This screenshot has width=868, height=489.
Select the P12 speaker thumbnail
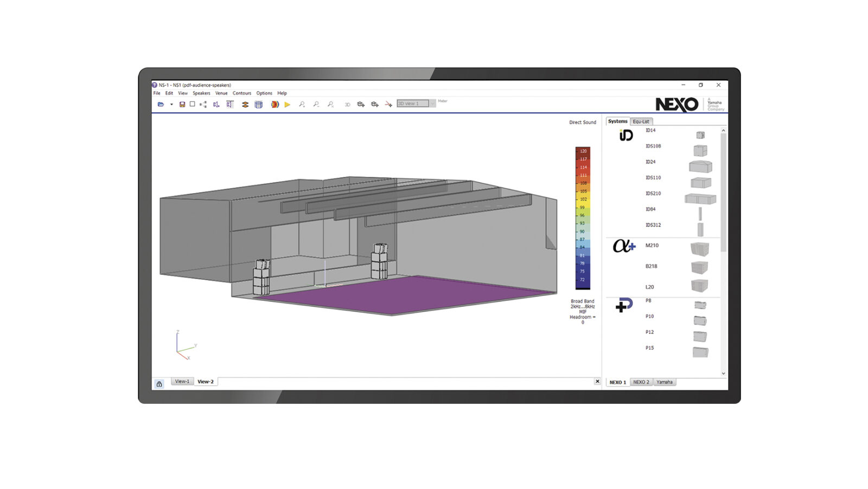pyautogui.click(x=700, y=337)
